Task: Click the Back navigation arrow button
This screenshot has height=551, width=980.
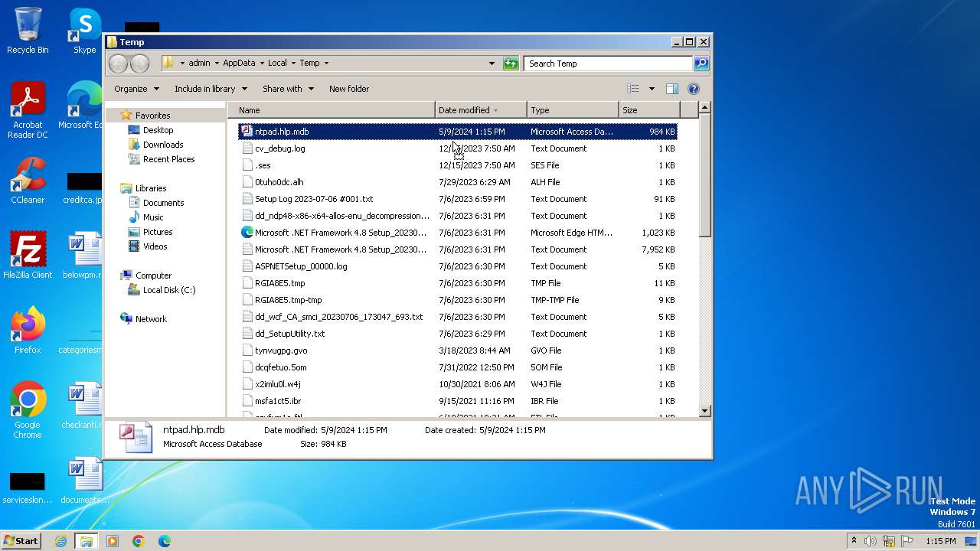Action: click(x=118, y=64)
